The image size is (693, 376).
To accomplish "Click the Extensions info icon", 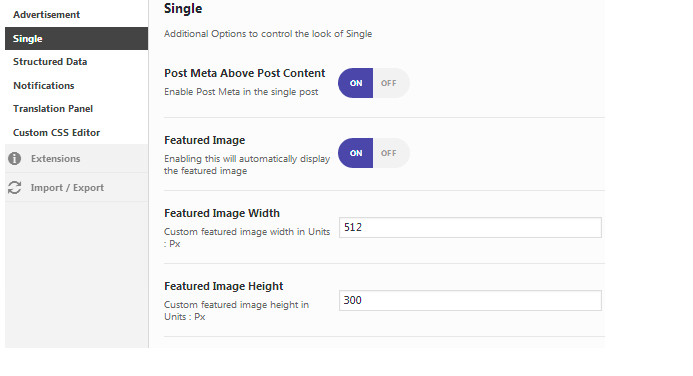I will 15,158.
